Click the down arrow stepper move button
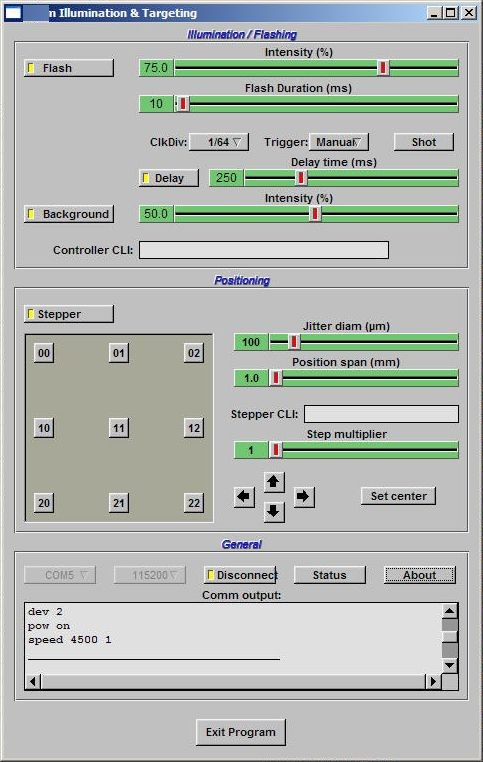 pyautogui.click(x=274, y=511)
